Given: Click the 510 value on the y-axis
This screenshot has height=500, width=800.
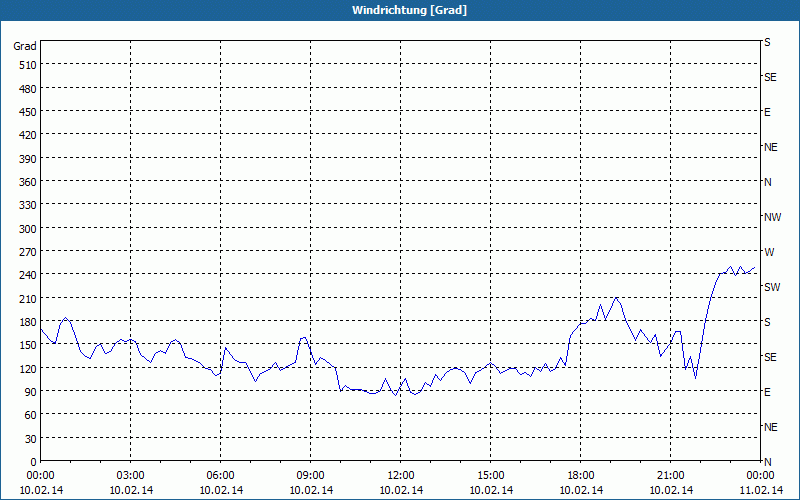Looking at the screenshot, I should (x=27, y=64).
